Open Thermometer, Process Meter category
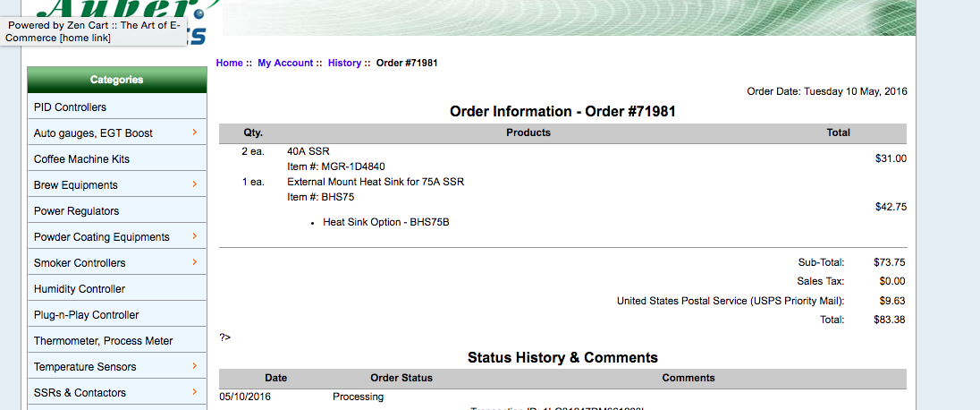980x410 pixels. coord(117,340)
